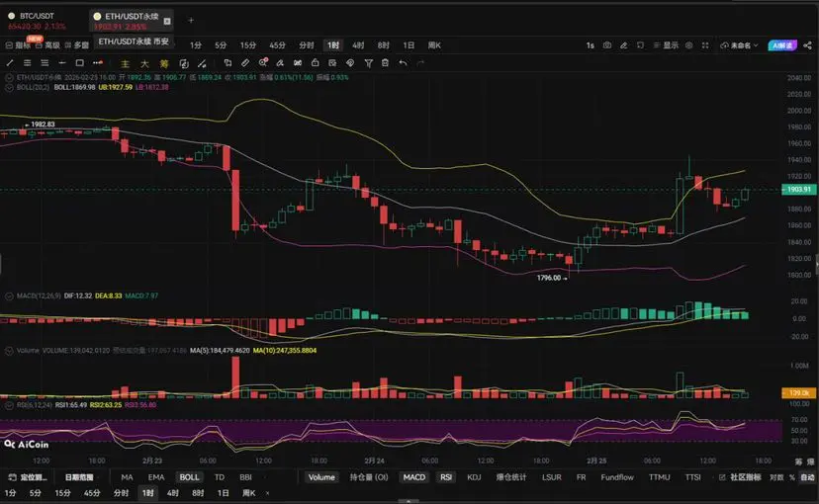Share the chart via share icon
819x504 pixels.
[807, 45]
